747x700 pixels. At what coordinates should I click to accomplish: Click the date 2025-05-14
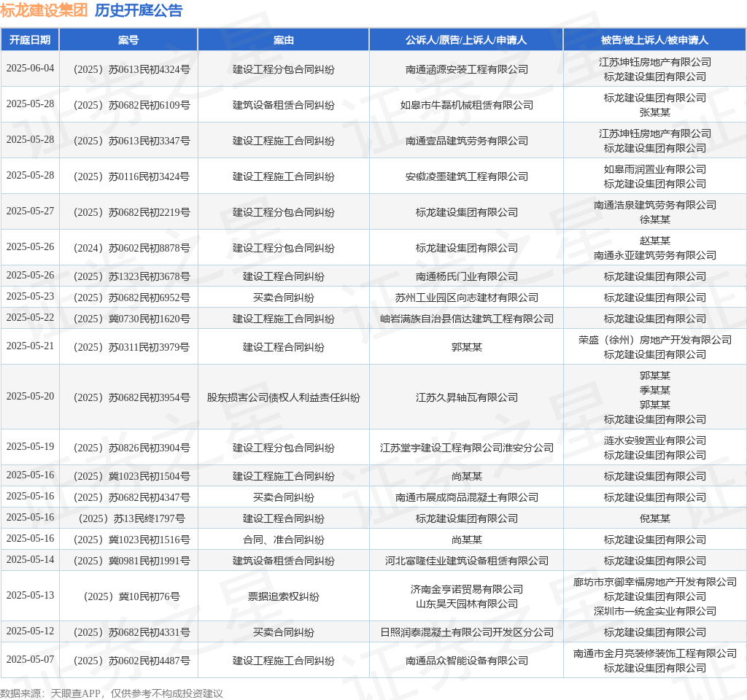[30, 559]
